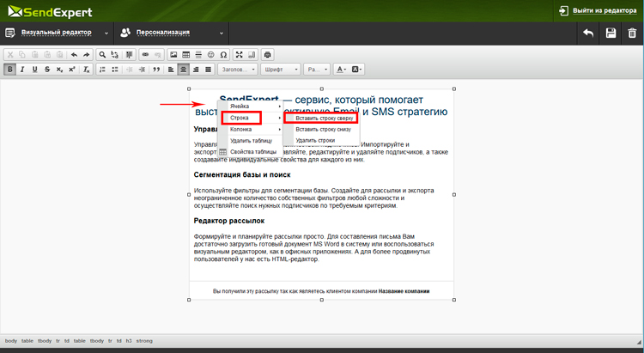
Task: Open the Replace tool icon
Action: point(115,55)
